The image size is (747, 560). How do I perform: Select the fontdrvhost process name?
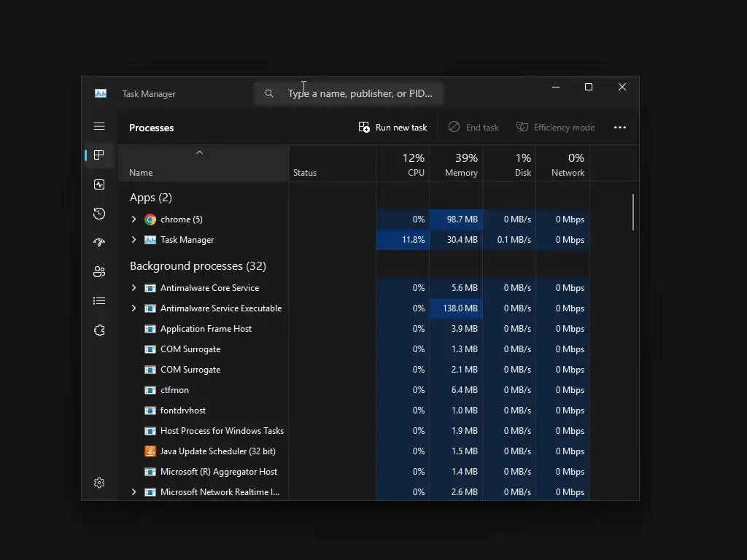[x=183, y=411]
